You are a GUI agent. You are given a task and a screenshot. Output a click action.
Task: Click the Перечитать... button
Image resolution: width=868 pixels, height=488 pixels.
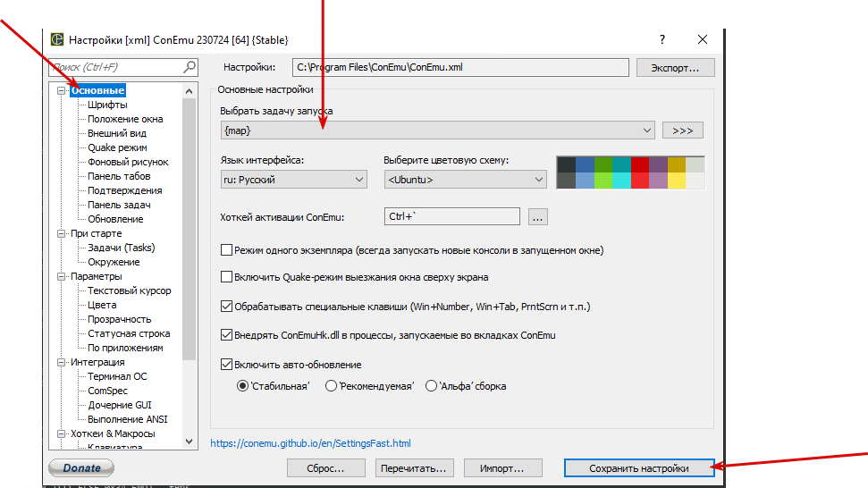pos(414,468)
